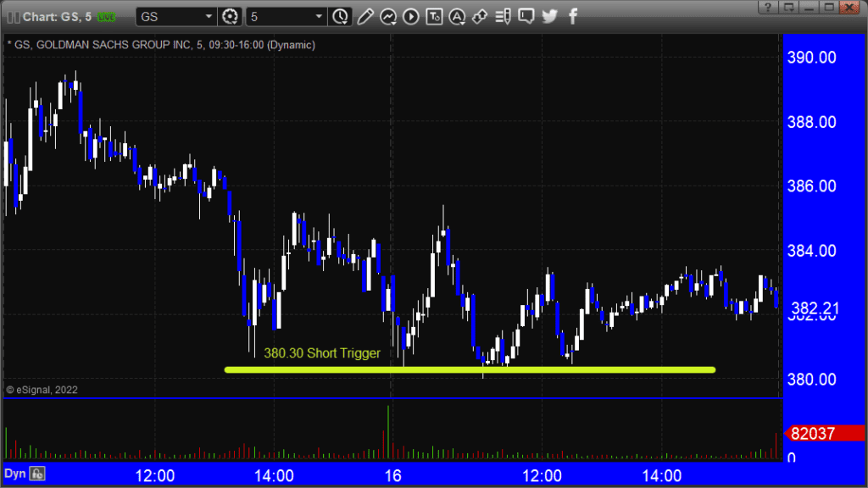Share chart via Facebook icon
The width and height of the screenshot is (868, 488).
(x=573, y=17)
